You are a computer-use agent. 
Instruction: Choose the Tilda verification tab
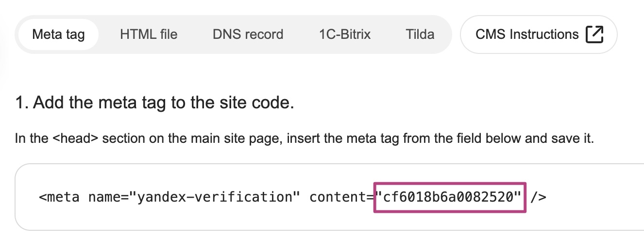[x=420, y=34]
